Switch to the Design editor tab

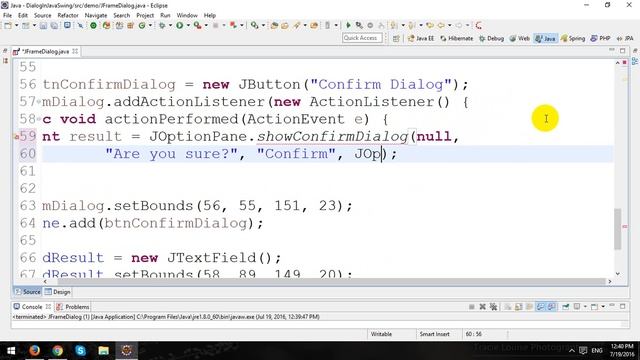coord(58,292)
